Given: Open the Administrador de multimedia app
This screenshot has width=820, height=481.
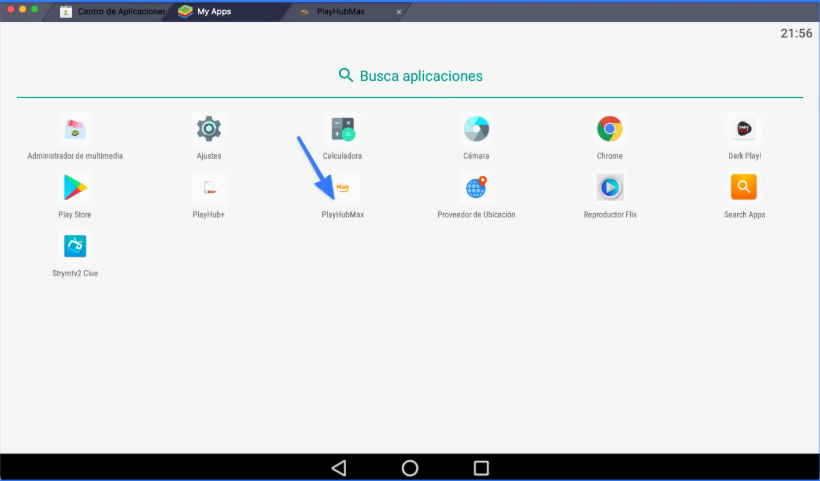Looking at the screenshot, I should 76,129.
